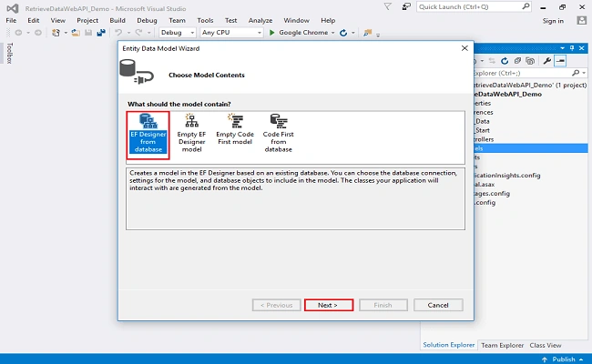Image resolution: width=592 pixels, height=364 pixels.
Task: Open the Tools menu
Action: [x=205, y=20]
